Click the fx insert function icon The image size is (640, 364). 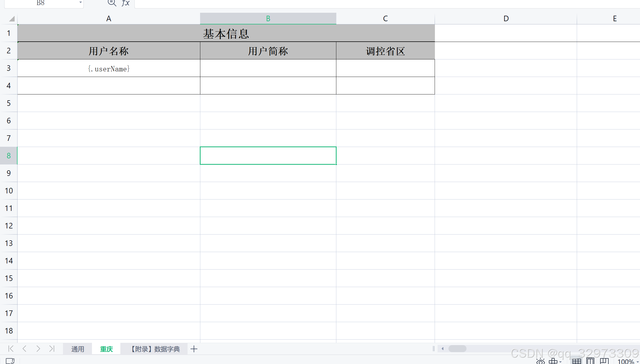126,3
